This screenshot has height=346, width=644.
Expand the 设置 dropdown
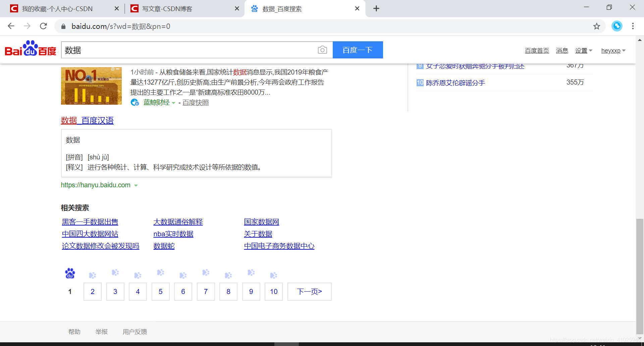pyautogui.click(x=584, y=51)
